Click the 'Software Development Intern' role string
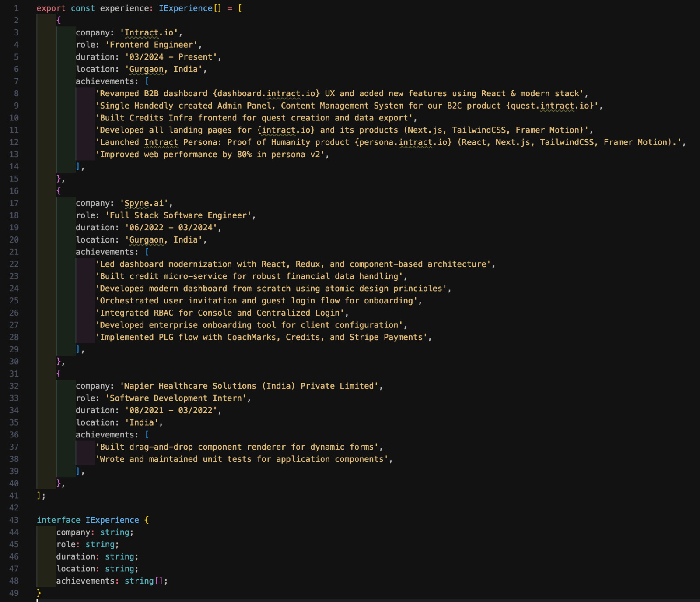Screen dimensions: 700x602 pos(176,398)
